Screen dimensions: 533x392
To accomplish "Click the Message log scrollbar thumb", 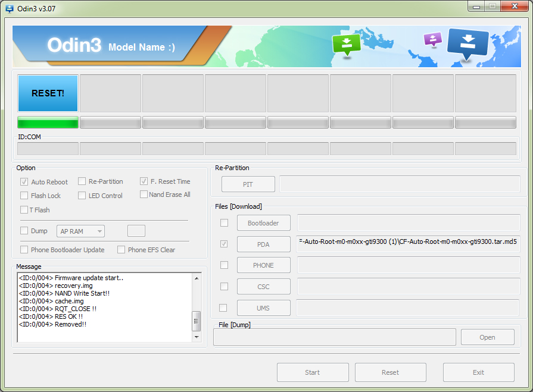I will [196, 321].
